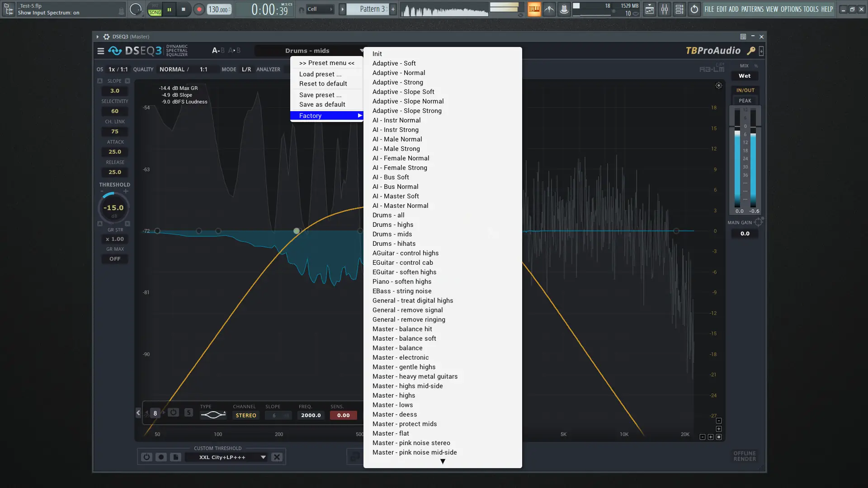This screenshot has height=488, width=868.
Task: Click the IN/OUT meter button
Action: coord(745,90)
